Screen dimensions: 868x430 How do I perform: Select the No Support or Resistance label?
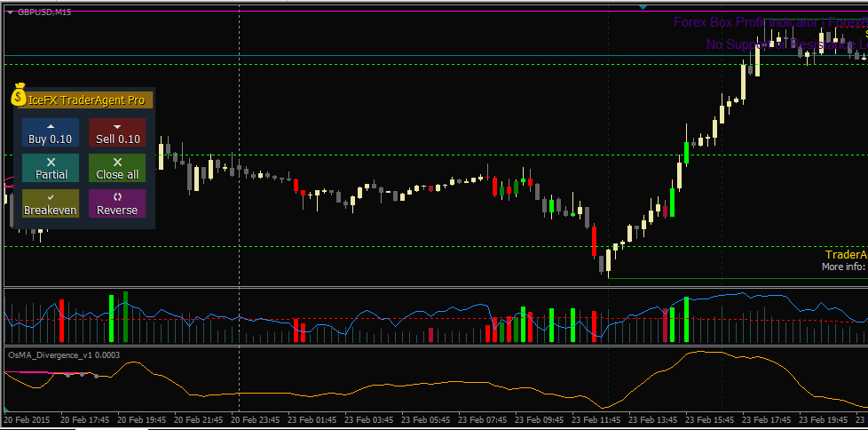(x=786, y=44)
